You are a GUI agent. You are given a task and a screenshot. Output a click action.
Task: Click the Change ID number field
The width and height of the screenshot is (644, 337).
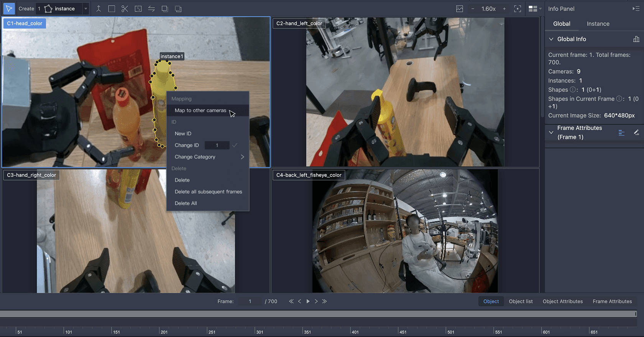217,145
